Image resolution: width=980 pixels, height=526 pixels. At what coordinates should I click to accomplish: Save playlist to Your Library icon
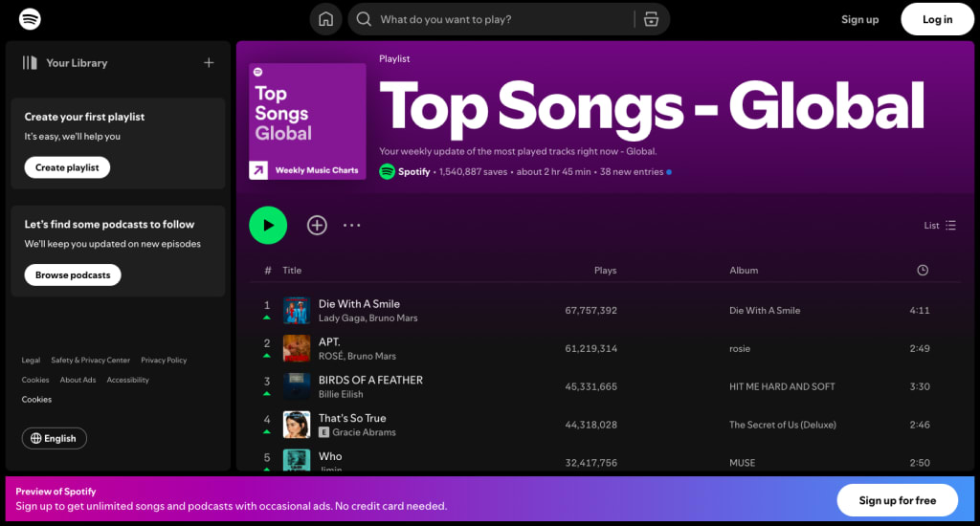(317, 225)
